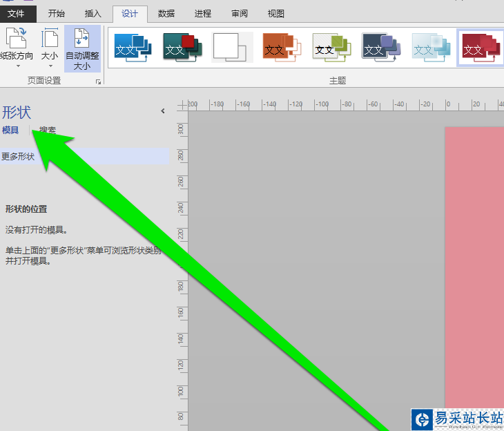
Task: Apply the crimson red theme thumbnail
Action: (x=481, y=48)
